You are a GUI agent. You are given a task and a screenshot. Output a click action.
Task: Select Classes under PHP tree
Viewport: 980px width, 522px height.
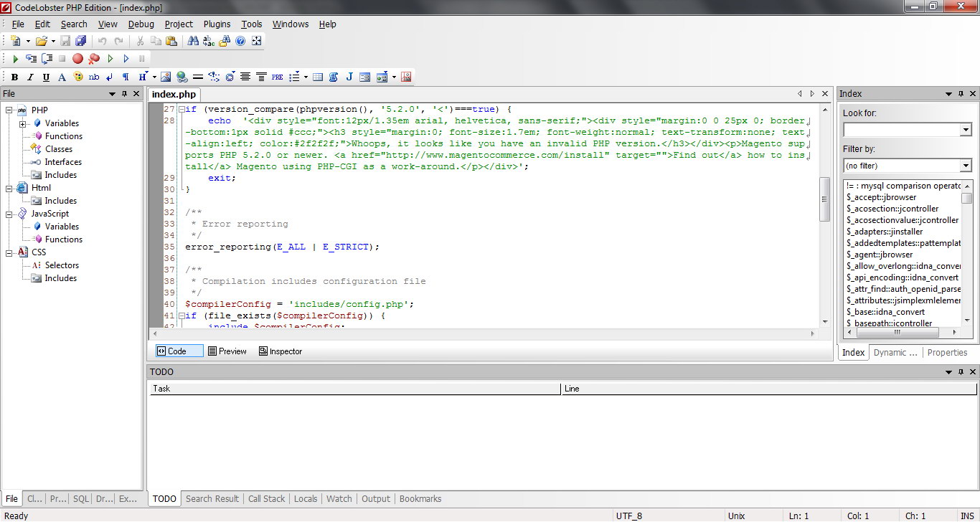tap(59, 149)
